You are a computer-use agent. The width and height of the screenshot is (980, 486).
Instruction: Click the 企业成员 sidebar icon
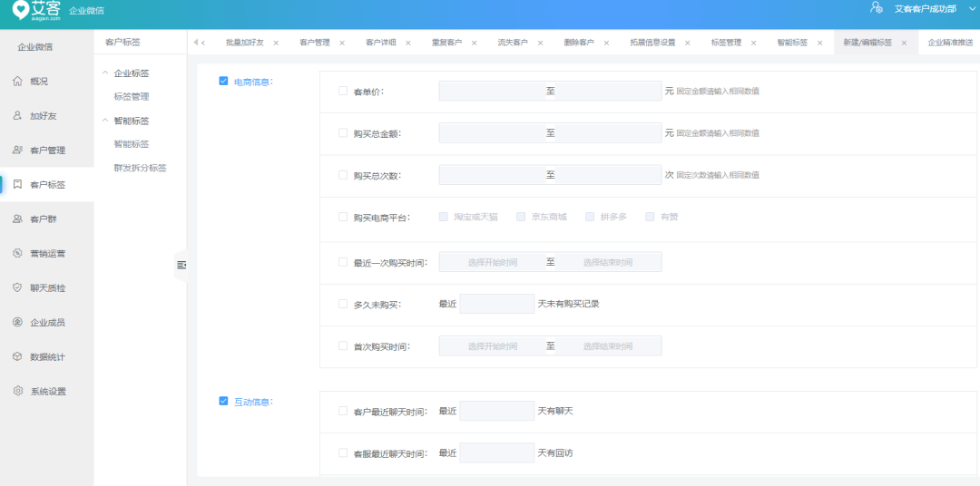tap(17, 322)
